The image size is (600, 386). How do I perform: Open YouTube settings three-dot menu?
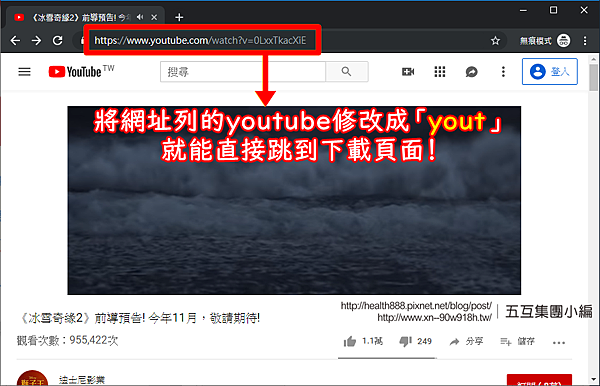click(x=503, y=72)
